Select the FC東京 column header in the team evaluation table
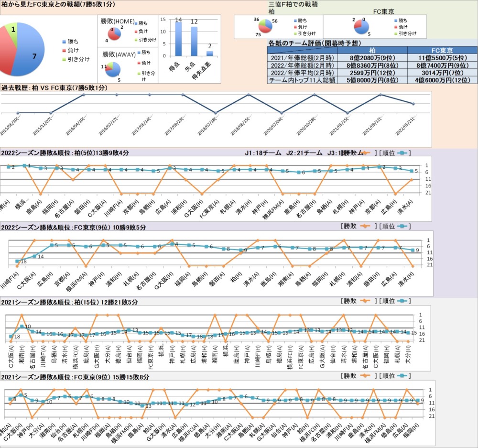478x448 pixels. [442, 50]
